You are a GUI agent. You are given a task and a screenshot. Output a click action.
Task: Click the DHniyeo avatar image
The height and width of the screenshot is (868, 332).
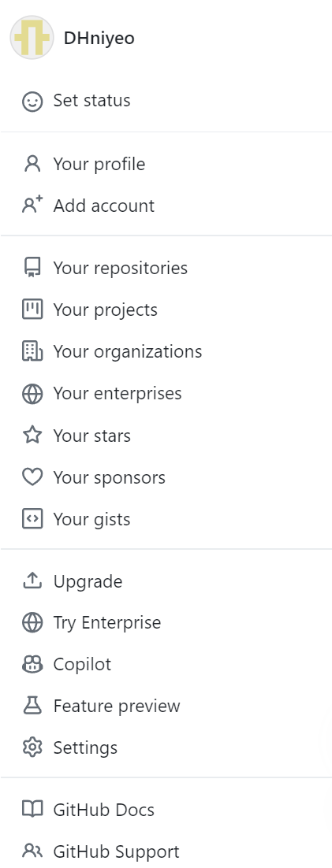pyautogui.click(x=32, y=38)
